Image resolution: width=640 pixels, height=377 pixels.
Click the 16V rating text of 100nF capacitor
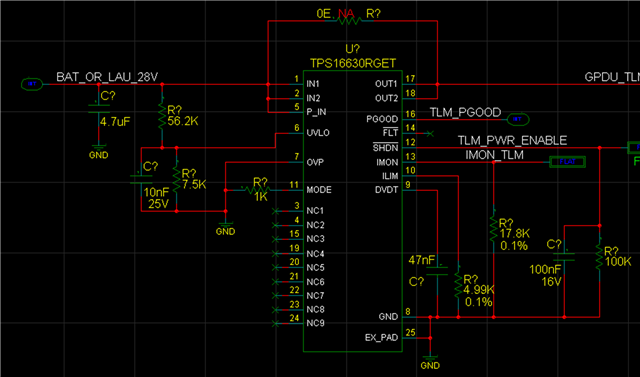tap(551, 282)
